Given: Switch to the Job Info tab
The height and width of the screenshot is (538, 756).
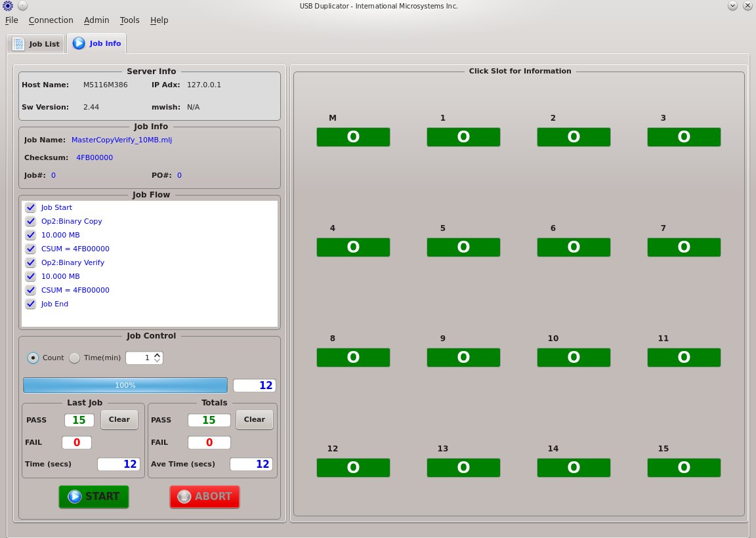Looking at the screenshot, I should point(96,43).
